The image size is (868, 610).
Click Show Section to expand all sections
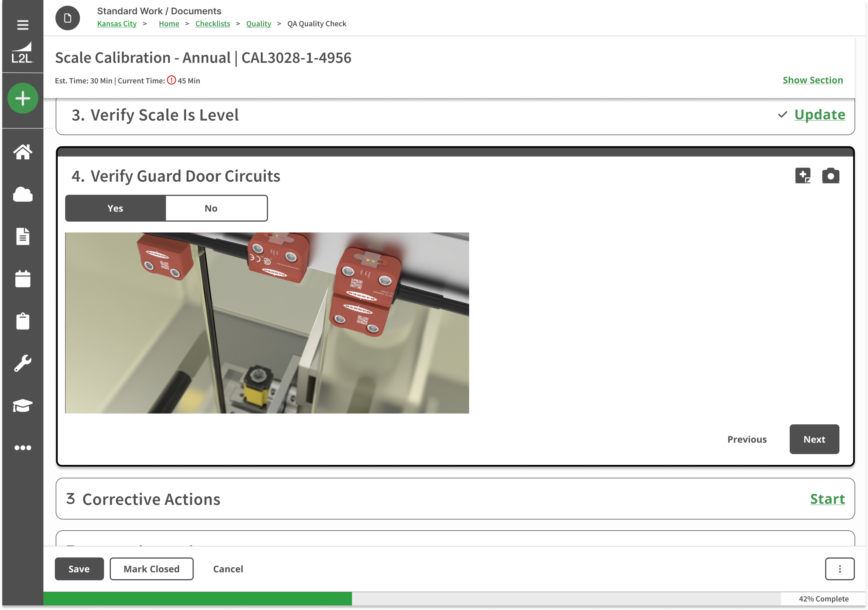coord(813,80)
